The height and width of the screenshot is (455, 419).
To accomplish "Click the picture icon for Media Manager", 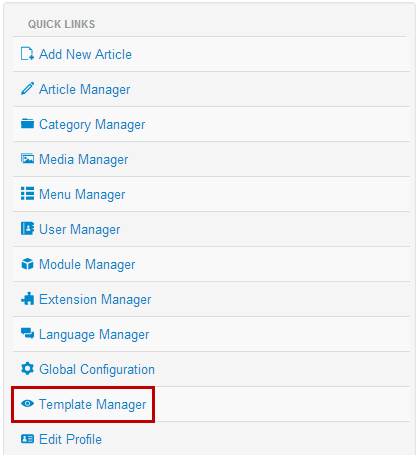I will (x=27, y=159).
